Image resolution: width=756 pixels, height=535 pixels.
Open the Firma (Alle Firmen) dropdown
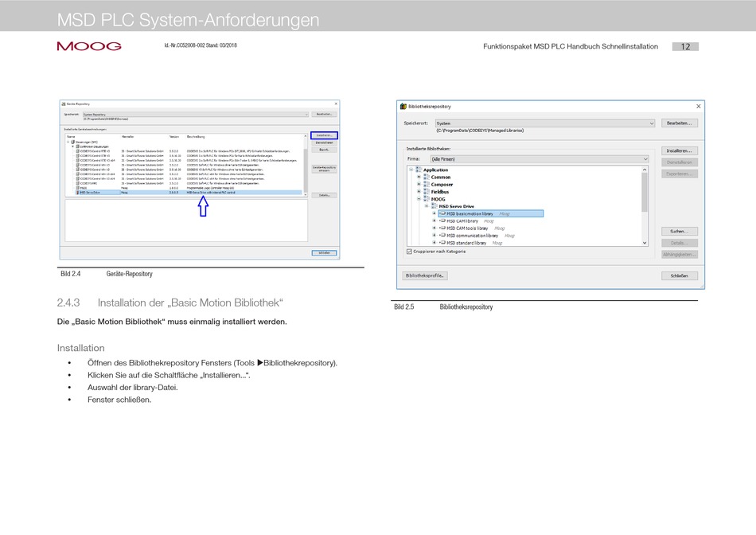point(540,158)
